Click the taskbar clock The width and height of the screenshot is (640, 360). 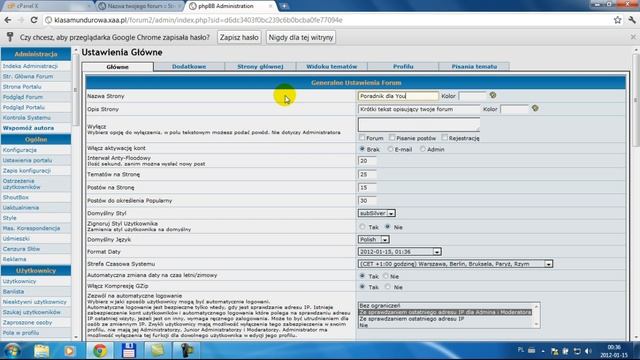(613, 351)
